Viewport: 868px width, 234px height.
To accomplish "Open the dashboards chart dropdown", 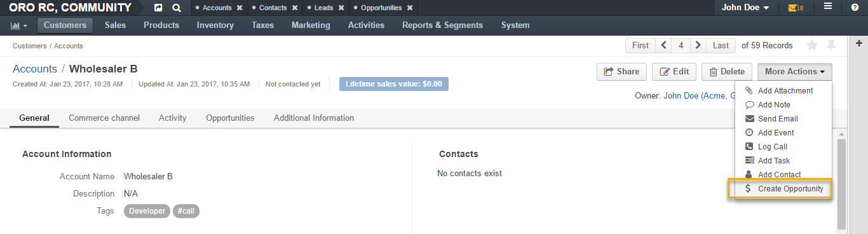I will click(x=19, y=25).
